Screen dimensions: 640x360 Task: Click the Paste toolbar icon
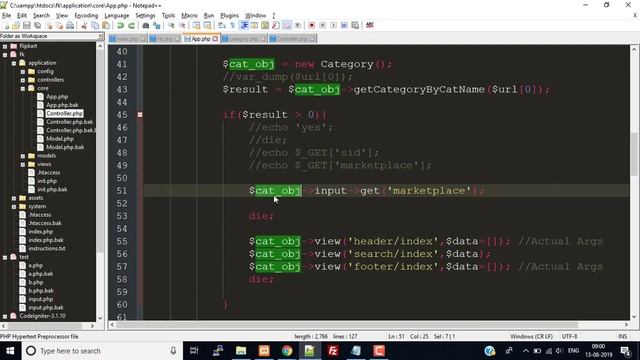click(x=106, y=25)
